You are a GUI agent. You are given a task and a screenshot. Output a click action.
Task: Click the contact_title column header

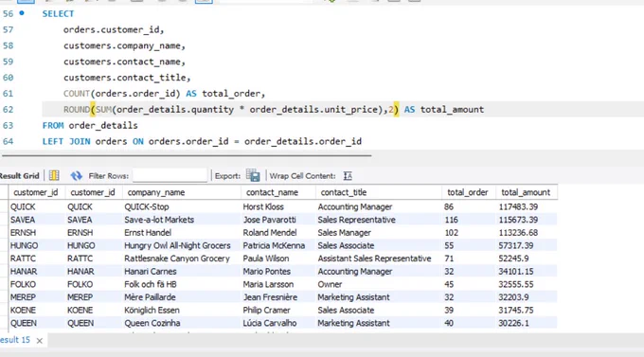click(x=344, y=192)
